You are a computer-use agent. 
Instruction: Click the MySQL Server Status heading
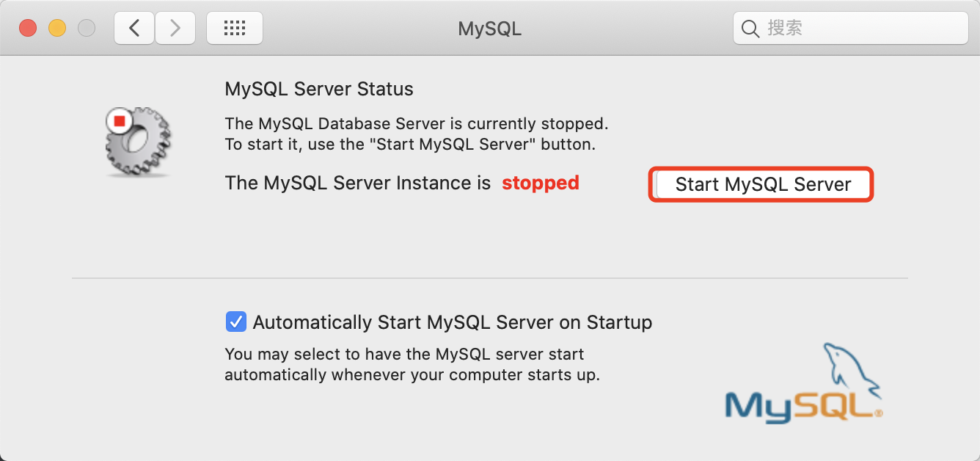pyautogui.click(x=318, y=88)
